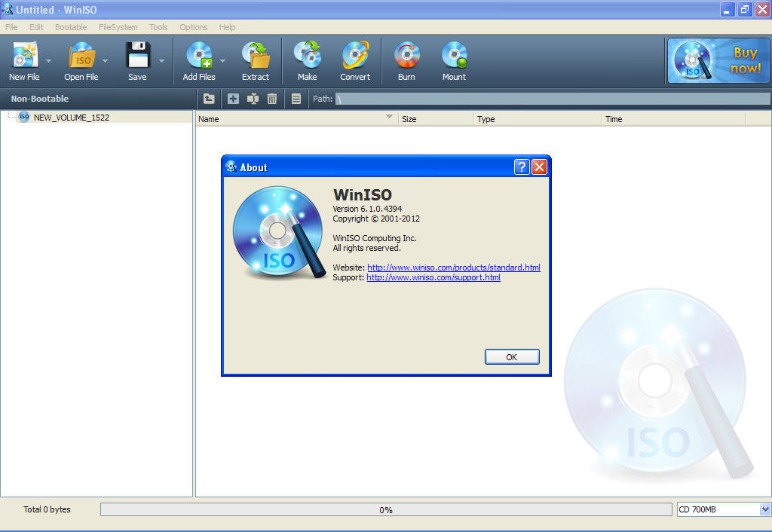
Task: Open the CD 700MB capacity dropdown
Action: tap(764, 509)
